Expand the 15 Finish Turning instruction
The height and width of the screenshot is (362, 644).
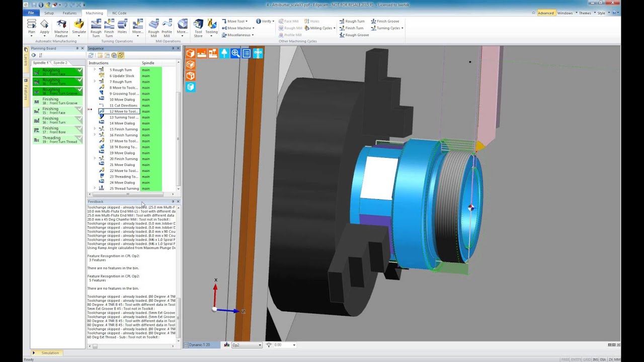click(95, 129)
